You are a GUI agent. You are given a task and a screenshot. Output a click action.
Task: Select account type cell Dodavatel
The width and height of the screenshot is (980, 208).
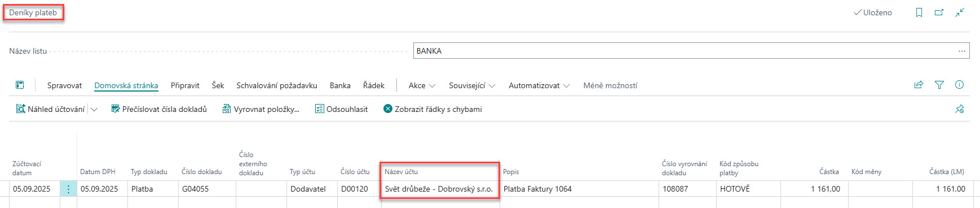click(x=312, y=189)
